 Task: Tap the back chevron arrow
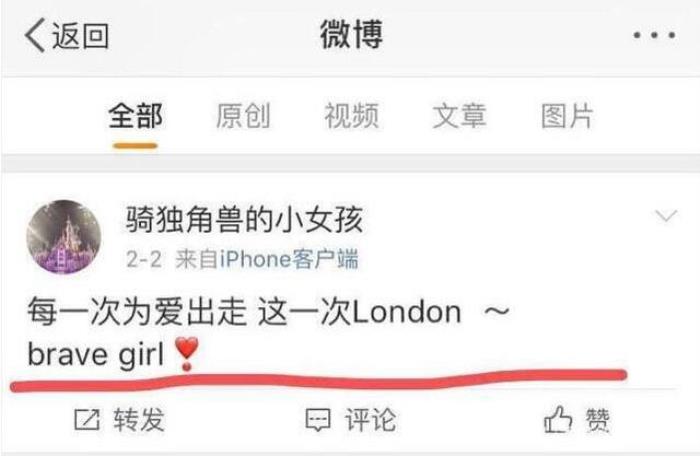(35, 35)
